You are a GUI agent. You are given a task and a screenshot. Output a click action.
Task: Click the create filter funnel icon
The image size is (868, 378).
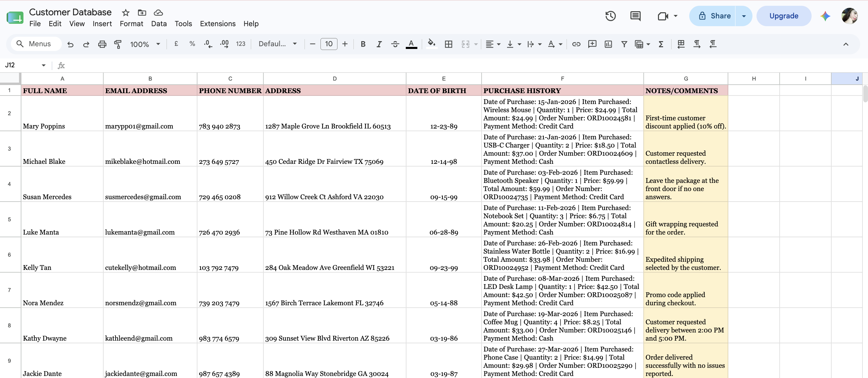(x=624, y=44)
